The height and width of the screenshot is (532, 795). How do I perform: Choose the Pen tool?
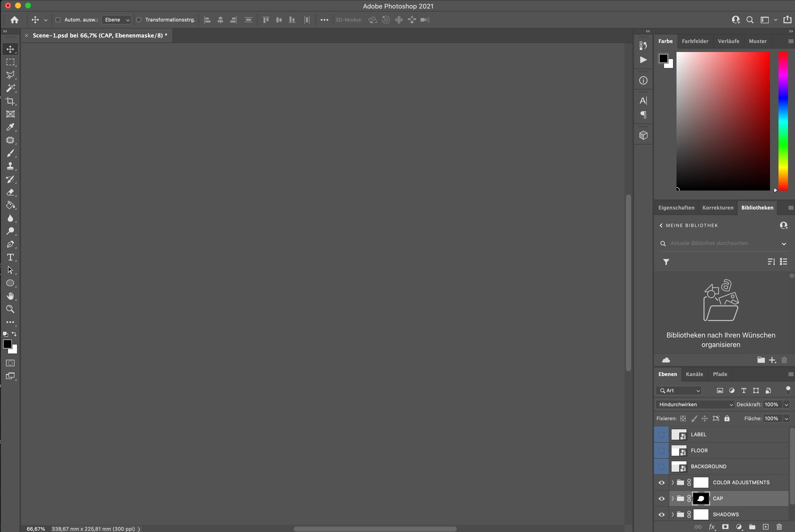tap(10, 244)
